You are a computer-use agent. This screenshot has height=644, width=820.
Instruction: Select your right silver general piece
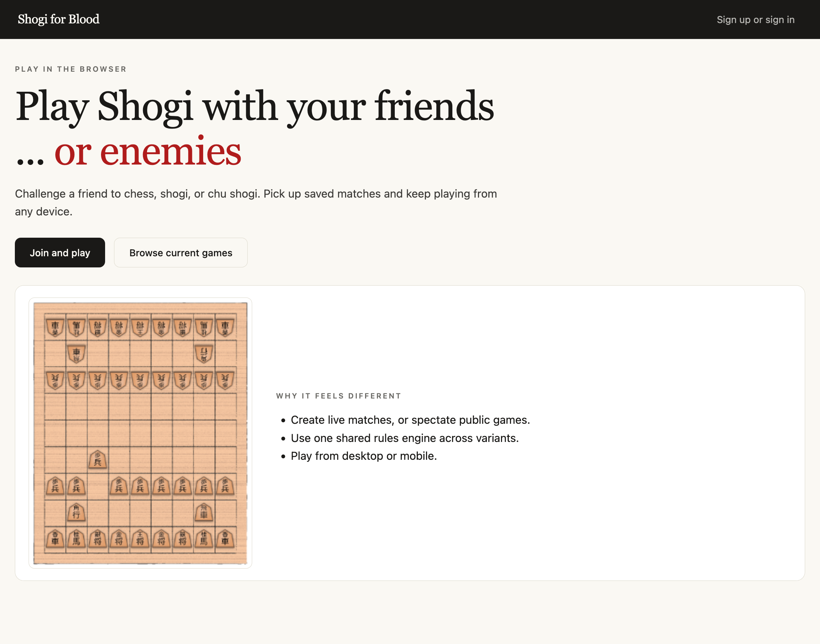[x=182, y=539]
